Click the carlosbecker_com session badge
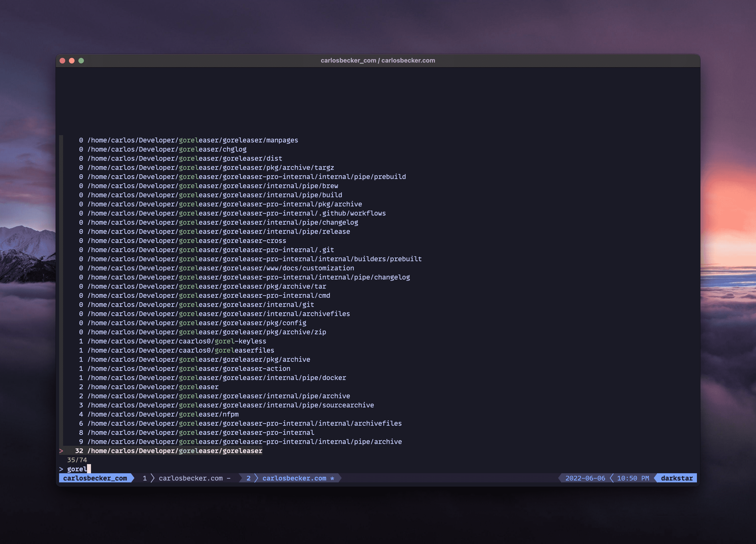Viewport: 756px width, 544px height. [x=95, y=478]
